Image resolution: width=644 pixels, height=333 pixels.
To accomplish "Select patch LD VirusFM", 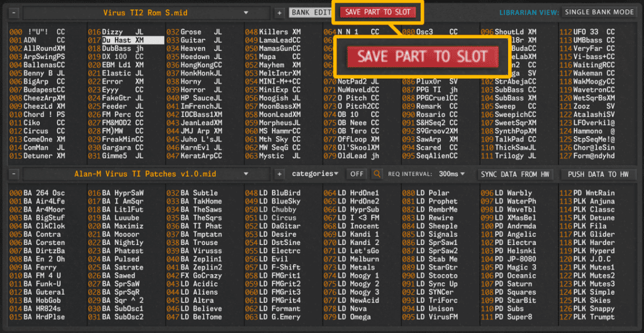I will click(x=430, y=317).
